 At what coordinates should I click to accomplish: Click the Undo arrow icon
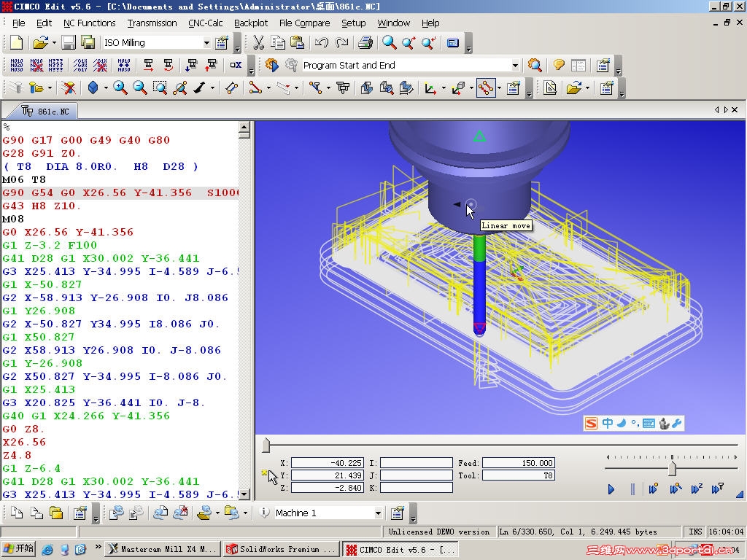click(x=322, y=43)
